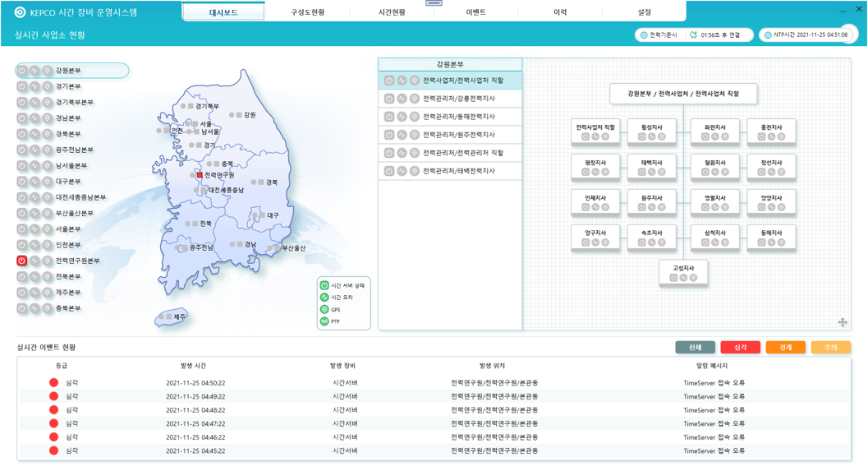Open the 설정 tab
The height and width of the screenshot is (471, 868).
644,12
